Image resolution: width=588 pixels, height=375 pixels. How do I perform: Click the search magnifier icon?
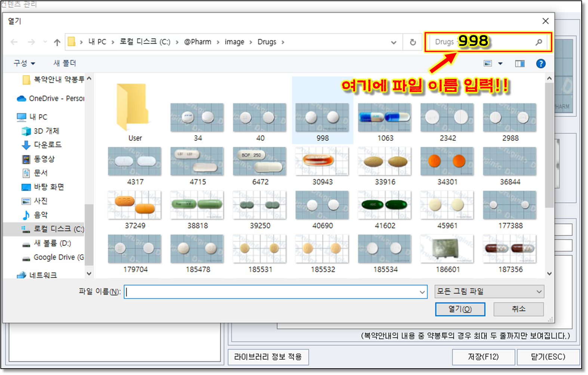tap(538, 42)
